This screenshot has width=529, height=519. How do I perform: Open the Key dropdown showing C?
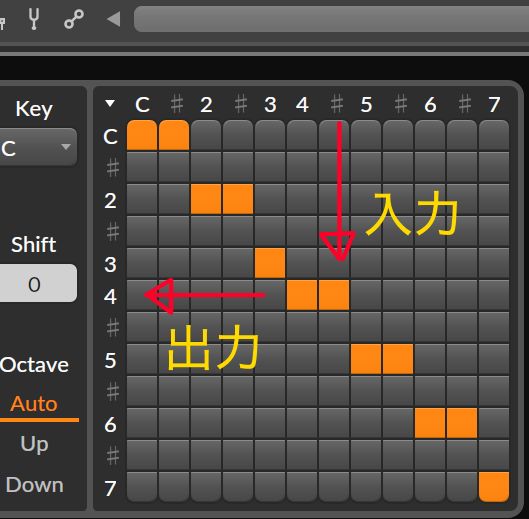coord(38,147)
